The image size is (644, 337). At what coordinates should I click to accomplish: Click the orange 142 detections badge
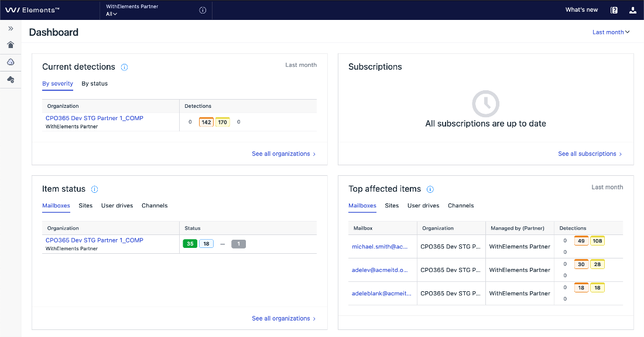(x=206, y=122)
